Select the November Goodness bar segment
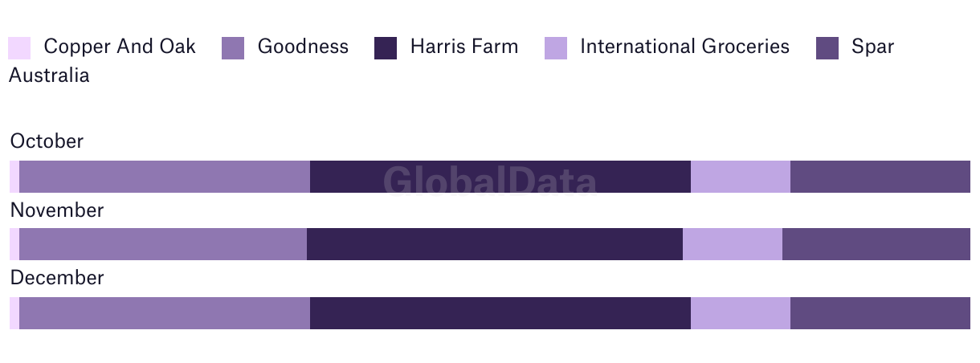Screen dimensions: 980x363 pyautogui.click(x=163, y=244)
